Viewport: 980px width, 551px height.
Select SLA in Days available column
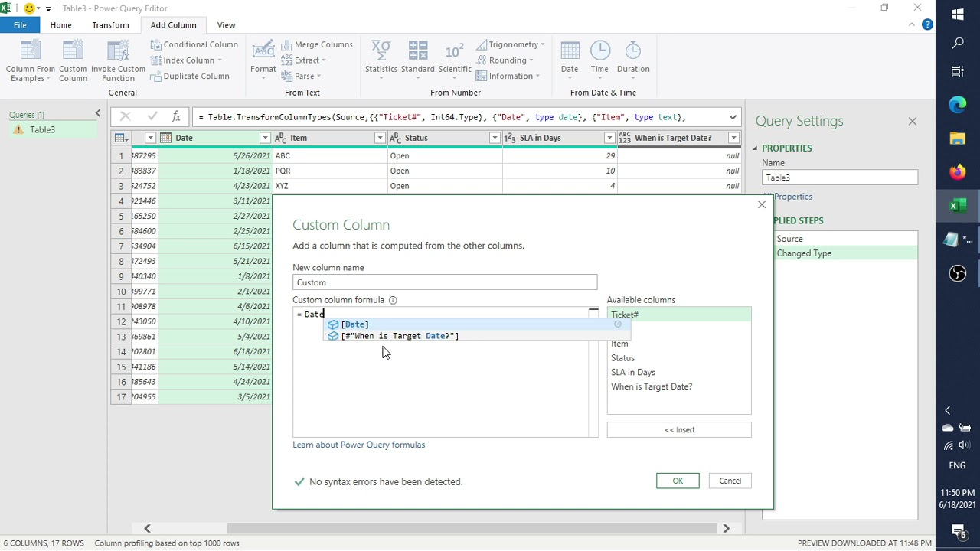point(633,373)
